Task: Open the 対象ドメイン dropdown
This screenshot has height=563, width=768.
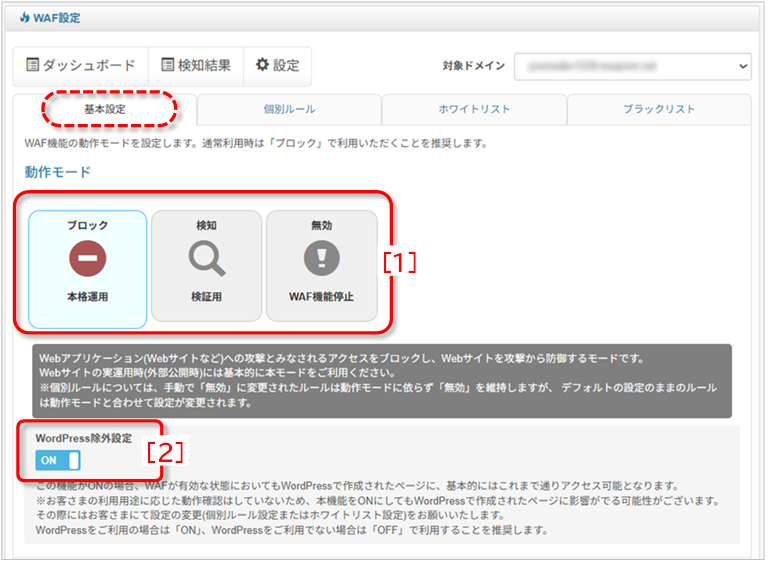Action: tap(633, 66)
